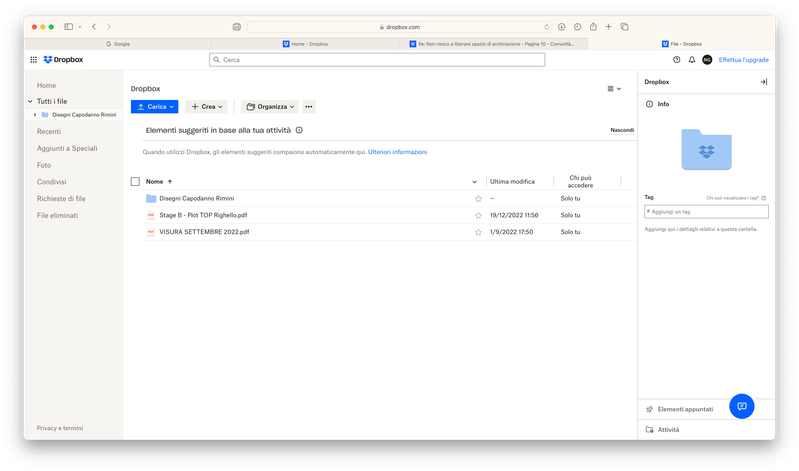The image size is (799, 471).
Task: Open the account avatar menu
Action: [x=707, y=60]
